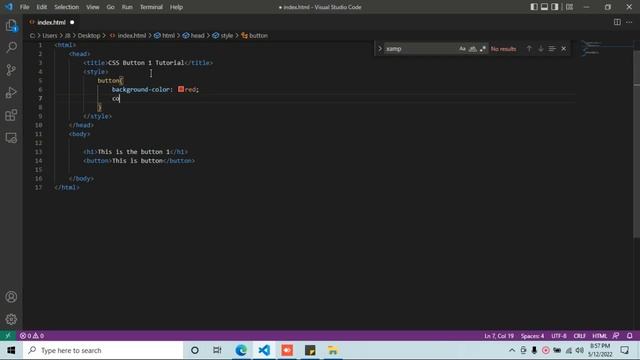This screenshot has height=360, width=640.
Task: Open the Source Control view
Action: point(11,70)
